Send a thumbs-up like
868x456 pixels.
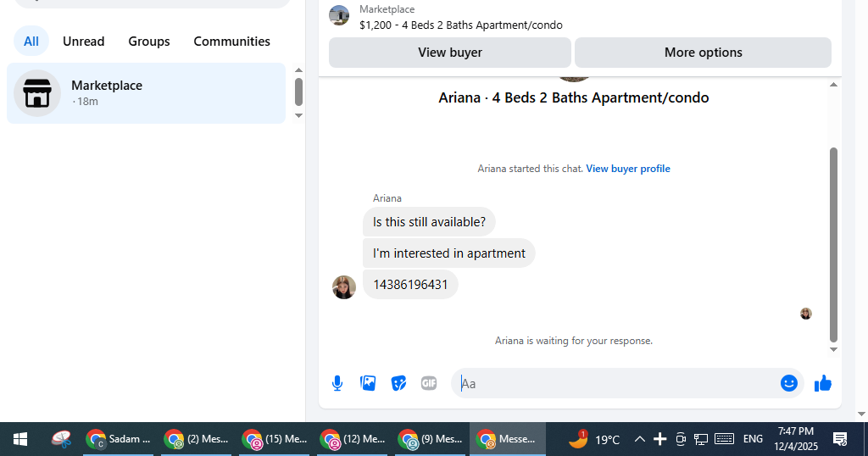click(x=823, y=383)
